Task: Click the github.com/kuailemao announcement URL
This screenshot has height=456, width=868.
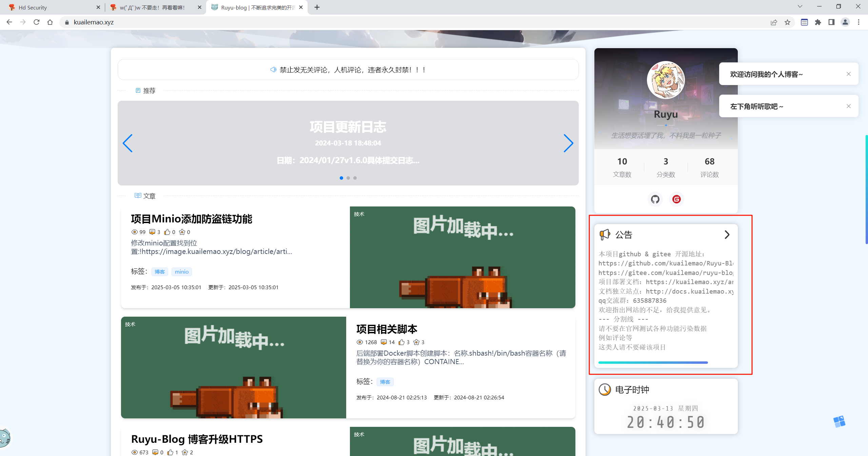Action: pos(666,263)
